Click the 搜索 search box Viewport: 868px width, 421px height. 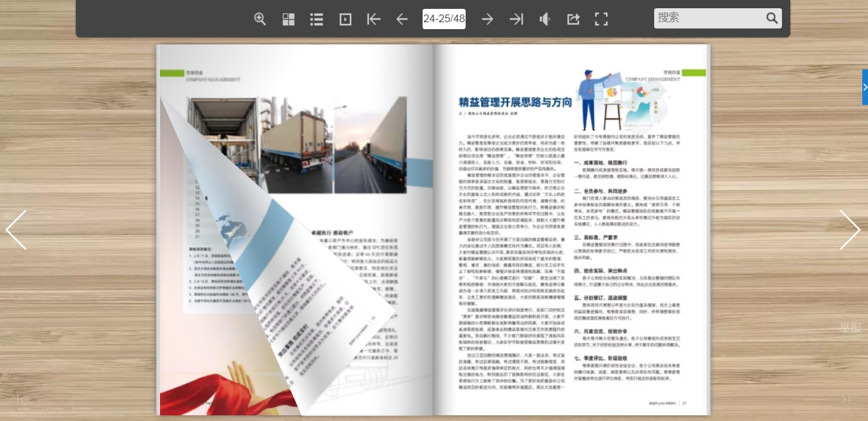(710, 18)
